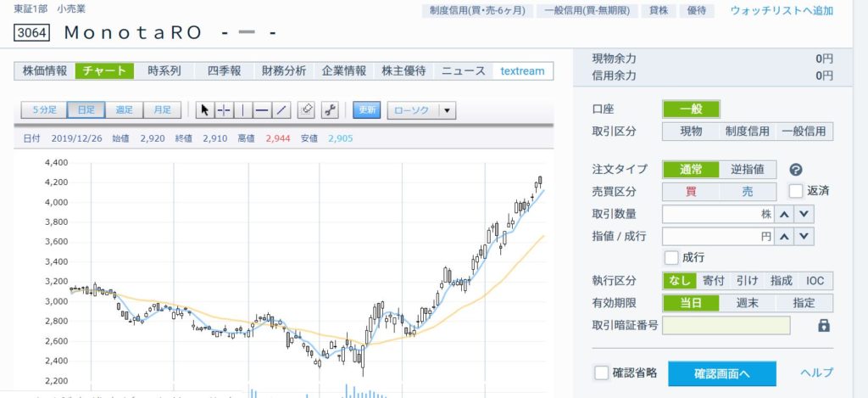
Task: Select the diagonal trend line tool
Action: pyautogui.click(x=281, y=110)
